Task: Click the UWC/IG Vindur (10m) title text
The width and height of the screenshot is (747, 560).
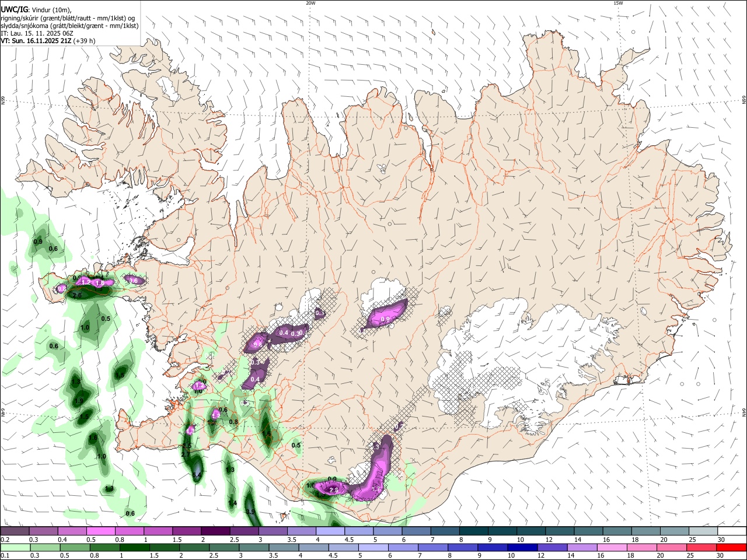Action: click(x=36, y=9)
